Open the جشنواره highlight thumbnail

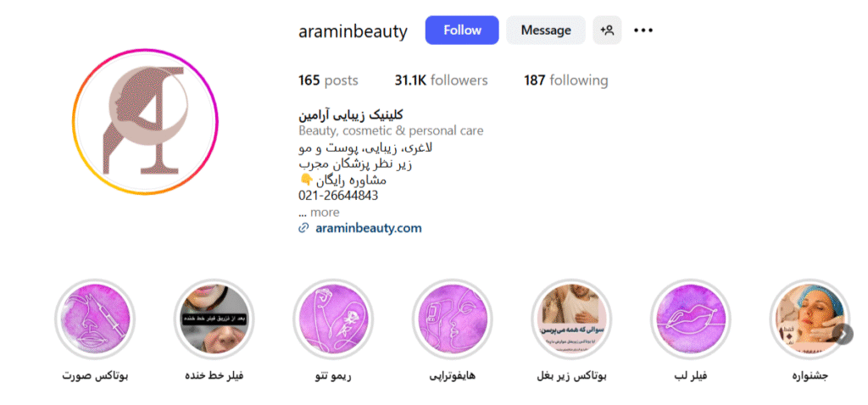click(x=810, y=319)
